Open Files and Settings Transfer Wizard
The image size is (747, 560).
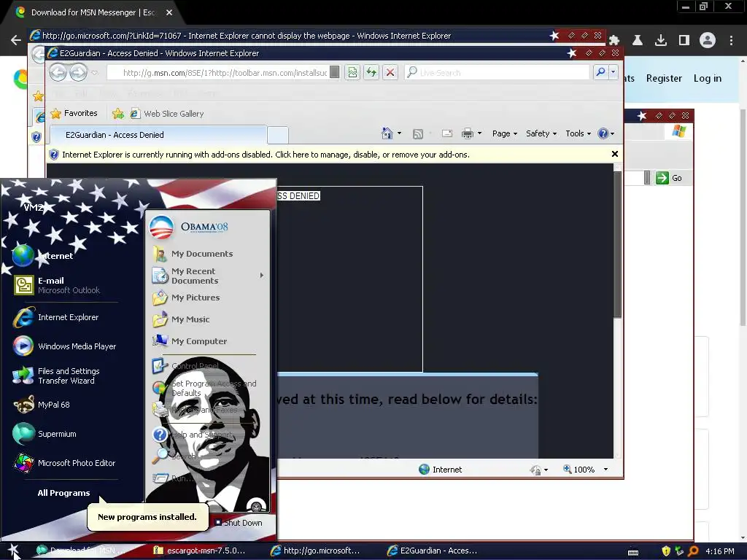pyautogui.click(x=56, y=376)
